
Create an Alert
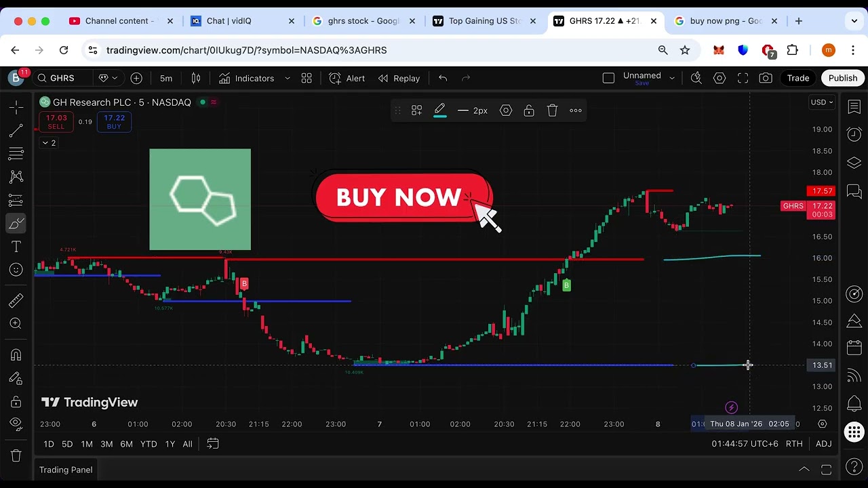(x=348, y=78)
